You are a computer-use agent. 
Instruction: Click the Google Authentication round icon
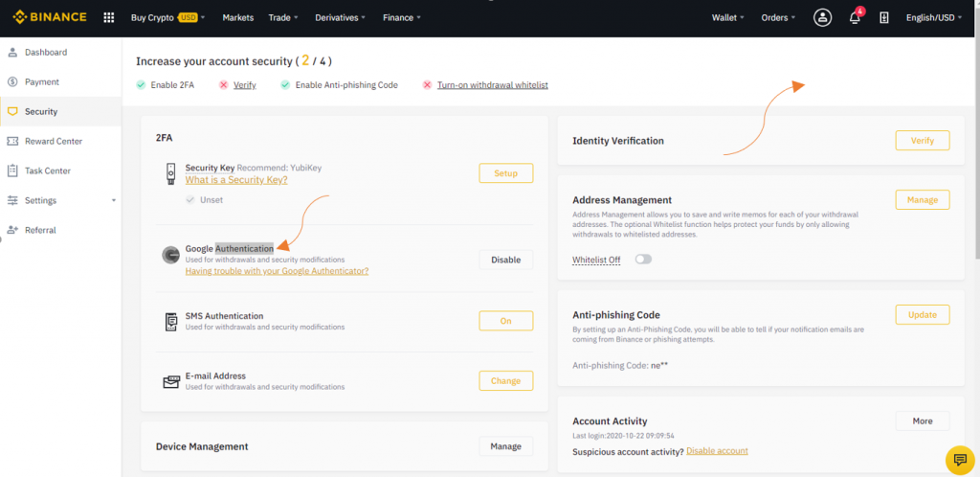click(x=170, y=255)
